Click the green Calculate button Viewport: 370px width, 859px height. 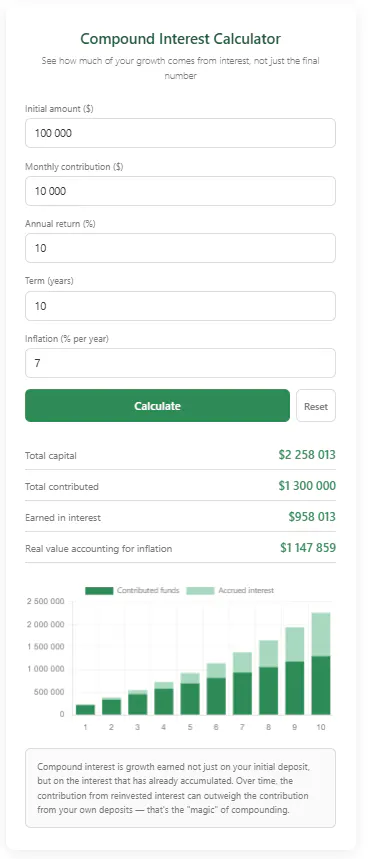(x=157, y=405)
